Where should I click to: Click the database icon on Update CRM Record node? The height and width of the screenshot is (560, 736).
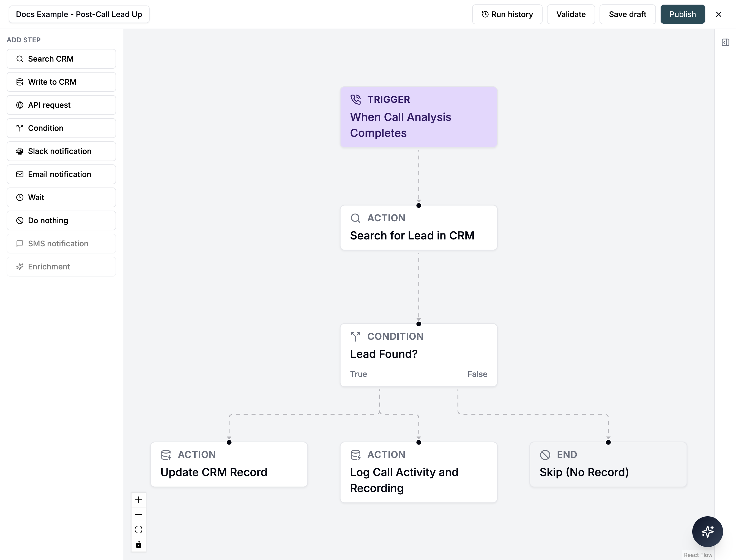[166, 455]
